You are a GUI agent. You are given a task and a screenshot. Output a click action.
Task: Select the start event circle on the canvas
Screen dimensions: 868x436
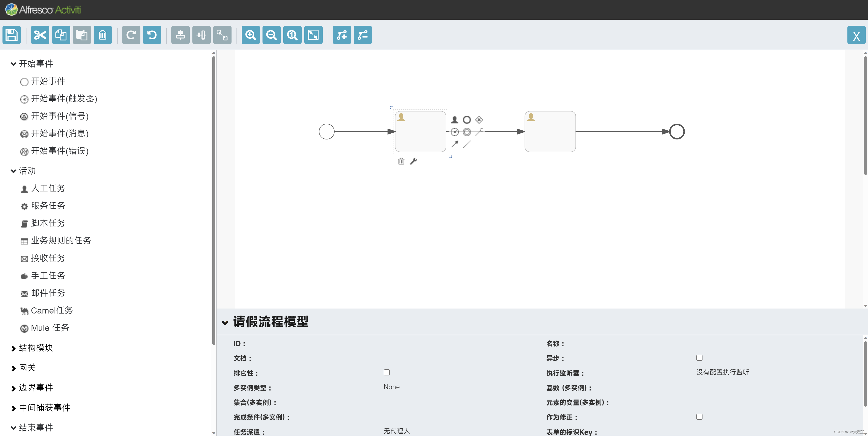pyautogui.click(x=326, y=131)
